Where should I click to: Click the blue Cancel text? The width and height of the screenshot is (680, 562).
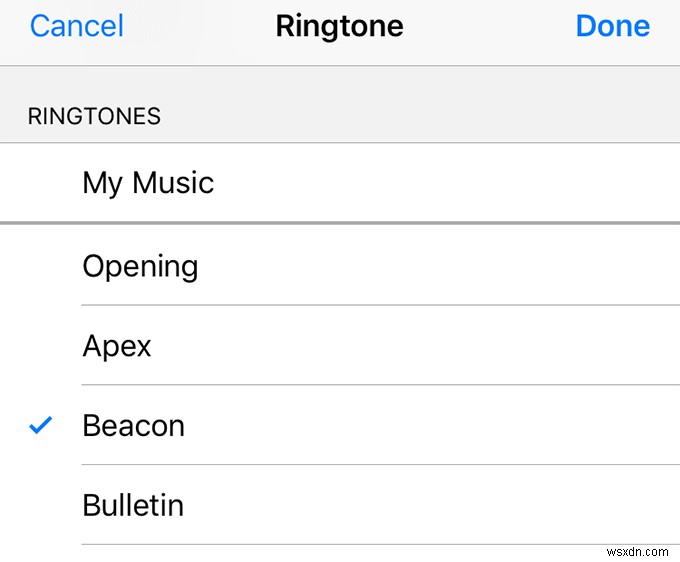[x=77, y=26]
